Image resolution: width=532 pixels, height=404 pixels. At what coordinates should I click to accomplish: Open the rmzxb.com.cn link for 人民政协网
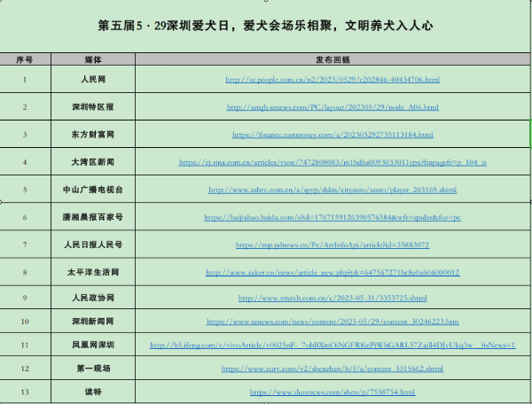332,298
